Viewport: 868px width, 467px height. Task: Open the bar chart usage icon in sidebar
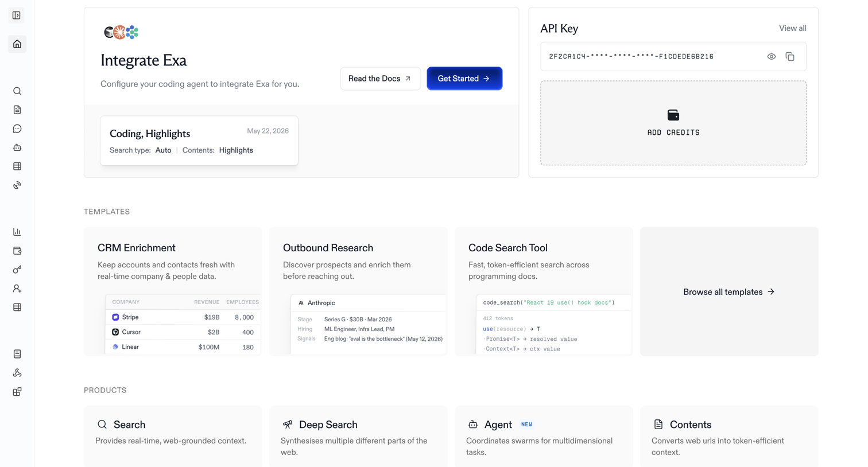pyautogui.click(x=17, y=232)
